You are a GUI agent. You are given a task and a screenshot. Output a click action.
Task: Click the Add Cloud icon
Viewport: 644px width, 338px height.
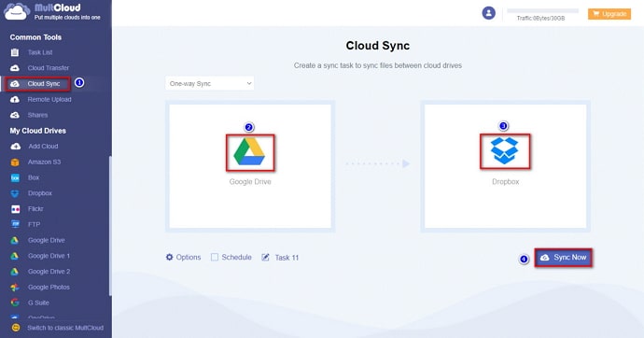[16, 147]
